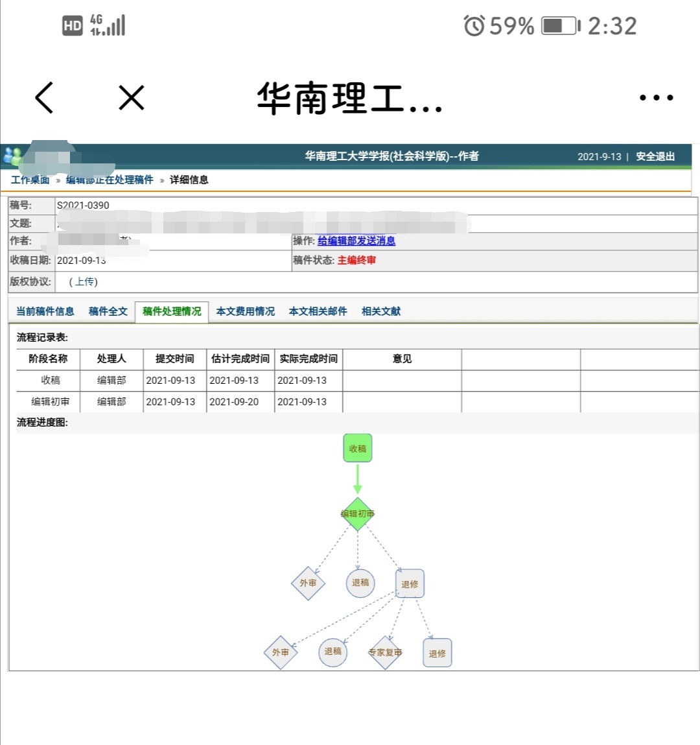The image size is (700, 745).
Task: Click the green 收稿 flowchart node
Action: [357, 448]
